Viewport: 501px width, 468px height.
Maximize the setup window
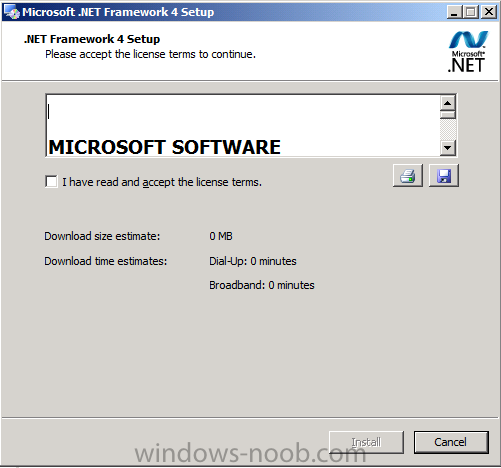point(471,12)
